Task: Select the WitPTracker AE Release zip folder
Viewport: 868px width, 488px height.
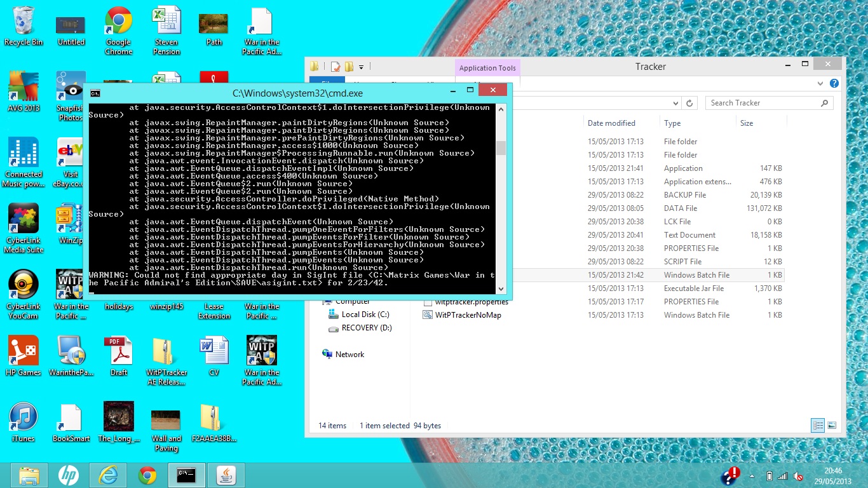Action: click(x=166, y=361)
